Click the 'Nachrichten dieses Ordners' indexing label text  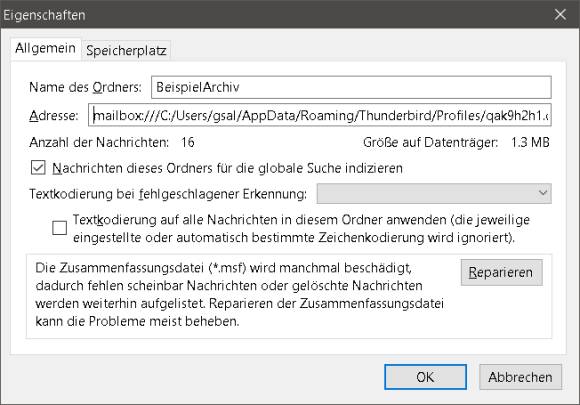(x=227, y=168)
